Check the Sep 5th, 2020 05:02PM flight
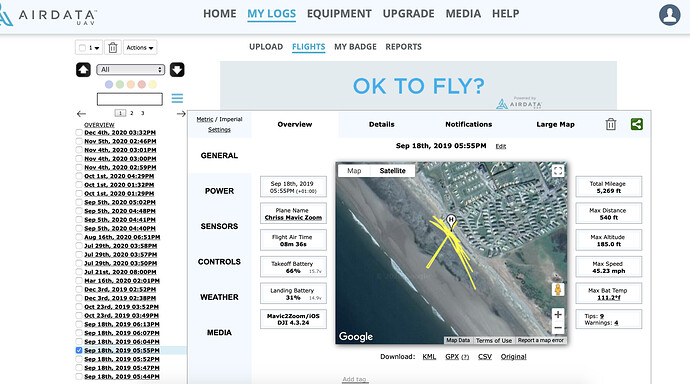The width and height of the screenshot is (690, 384). (79, 202)
